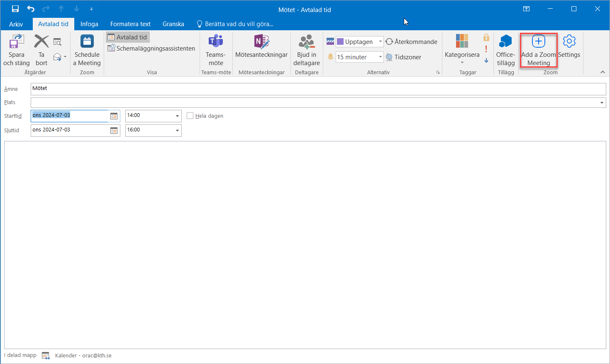The height and width of the screenshot is (364, 610).
Task: Open the 15 minuter reminder dropdown
Action: pos(380,57)
